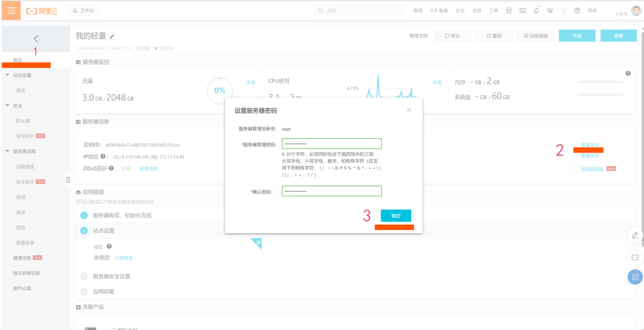Open the 工单 menu in top bar
This screenshot has height=330, width=644.
(x=493, y=10)
